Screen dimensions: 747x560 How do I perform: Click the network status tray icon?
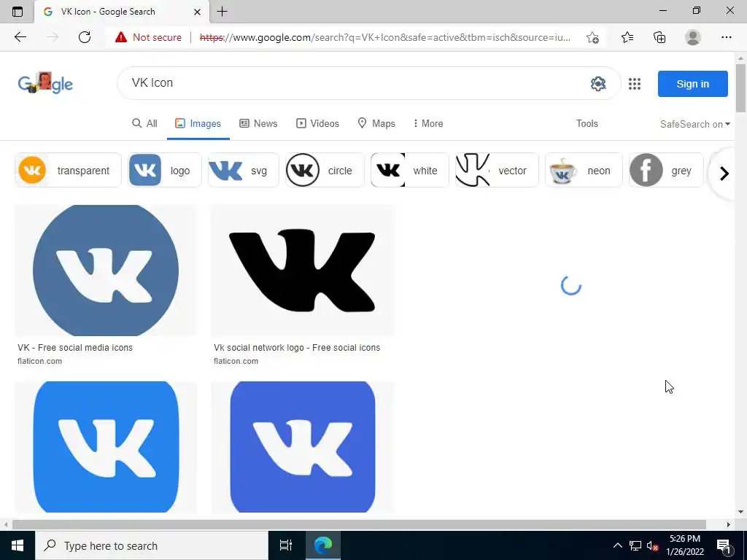(x=635, y=545)
